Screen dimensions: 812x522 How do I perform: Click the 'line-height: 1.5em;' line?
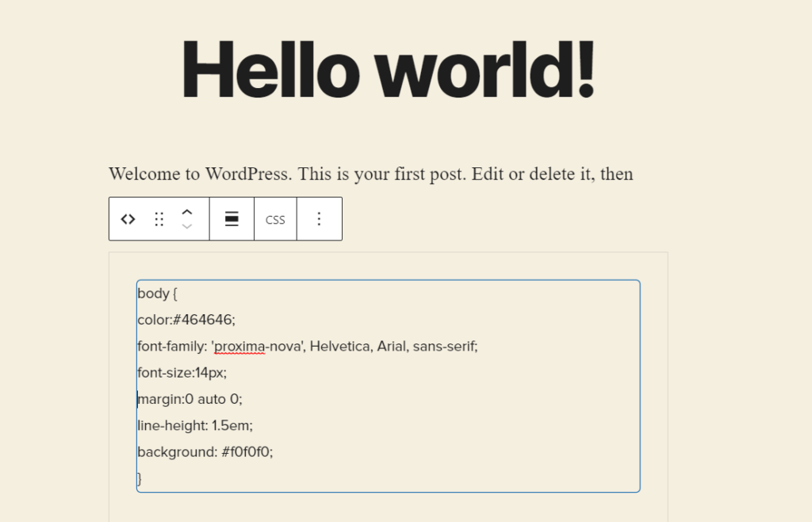tap(195, 426)
